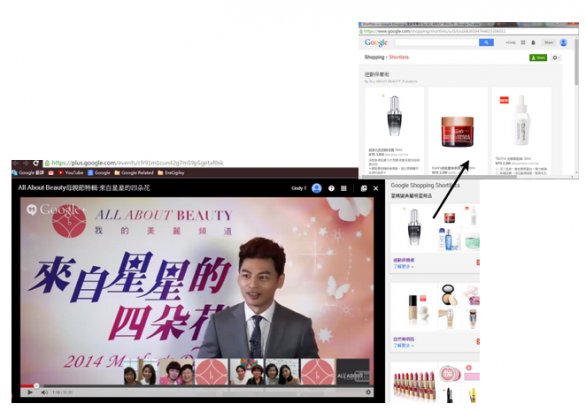Click the blue Google search button
Viewport: 586px width, 411px height.
click(x=486, y=43)
